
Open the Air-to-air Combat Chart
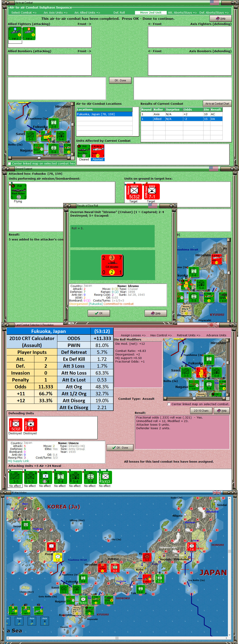click(x=217, y=103)
